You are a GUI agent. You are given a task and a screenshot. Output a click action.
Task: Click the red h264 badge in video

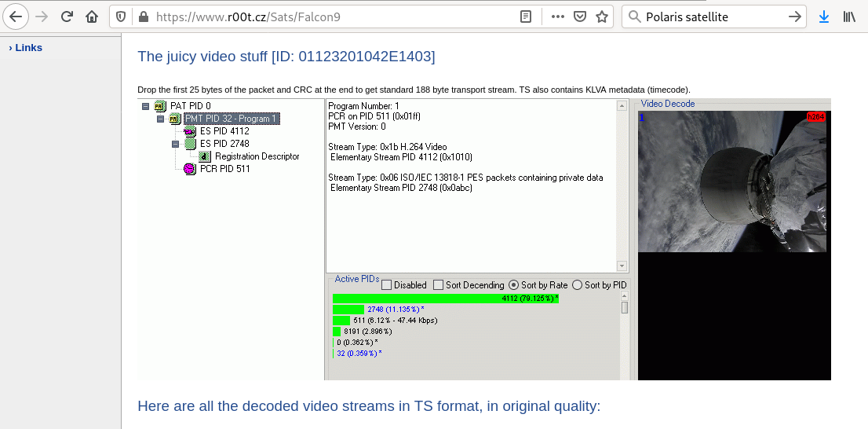click(x=816, y=116)
